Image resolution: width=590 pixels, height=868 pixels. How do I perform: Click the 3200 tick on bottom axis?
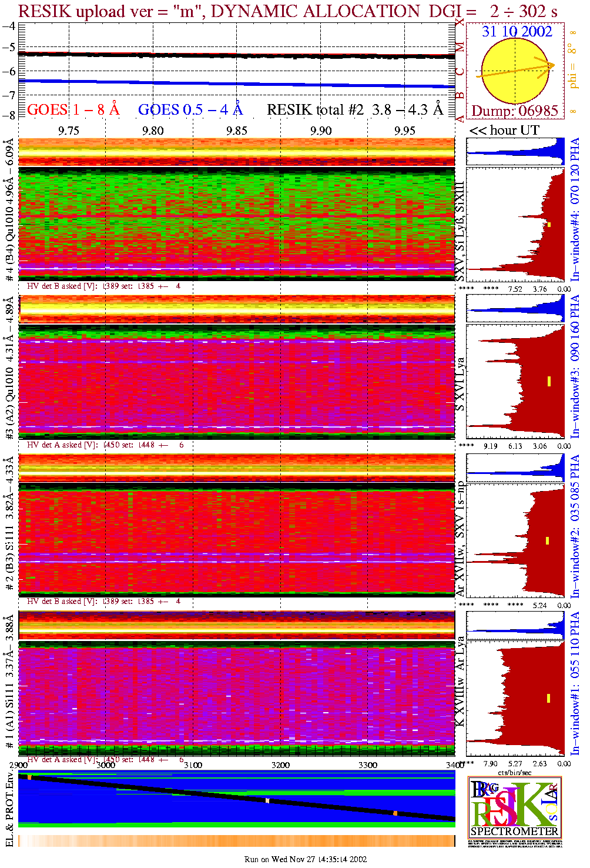click(280, 764)
